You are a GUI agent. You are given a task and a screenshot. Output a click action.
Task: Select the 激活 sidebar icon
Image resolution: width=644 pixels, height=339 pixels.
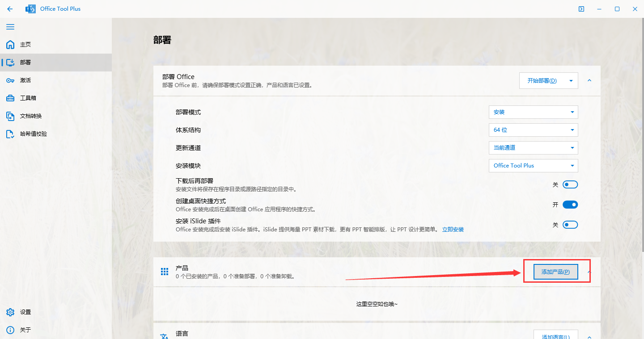click(x=25, y=80)
